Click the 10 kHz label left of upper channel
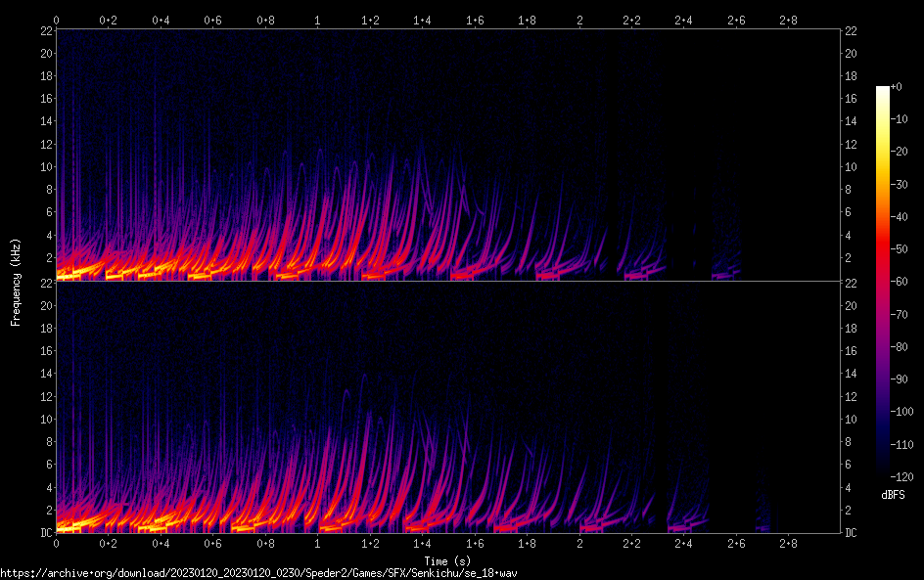Image resolution: width=924 pixels, height=580 pixels. [45, 166]
